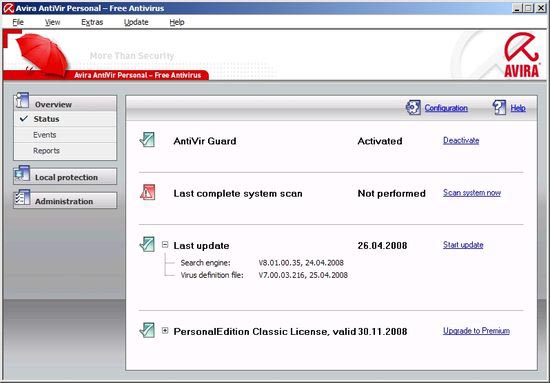Image resolution: width=550 pixels, height=383 pixels.
Task: Collapse the Overview section header
Action: [65, 104]
